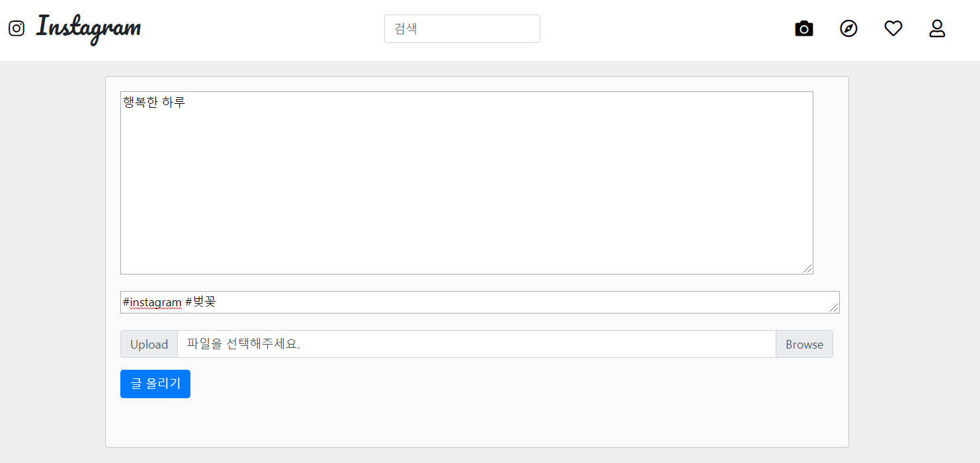Click the Upload label
The height and width of the screenshot is (463, 980).
(149, 344)
